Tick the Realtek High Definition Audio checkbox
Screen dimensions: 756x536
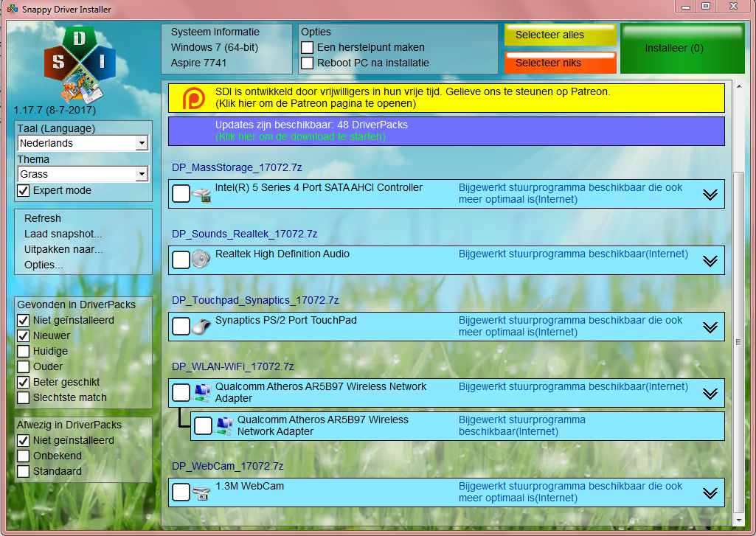click(x=181, y=260)
